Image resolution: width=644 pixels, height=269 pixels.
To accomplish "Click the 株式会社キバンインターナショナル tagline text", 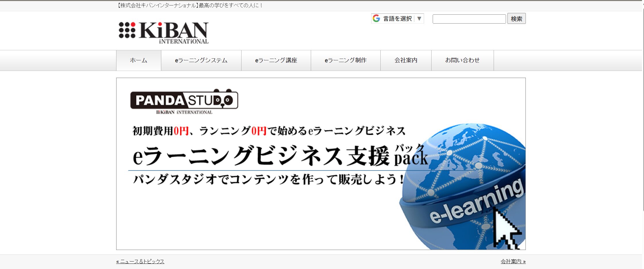I will (190, 5).
